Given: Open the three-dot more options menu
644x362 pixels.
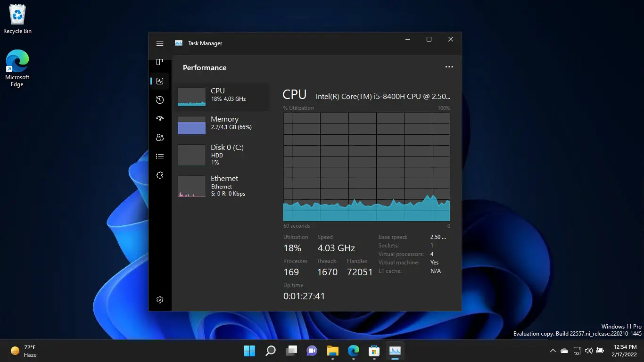Looking at the screenshot, I should point(449,67).
